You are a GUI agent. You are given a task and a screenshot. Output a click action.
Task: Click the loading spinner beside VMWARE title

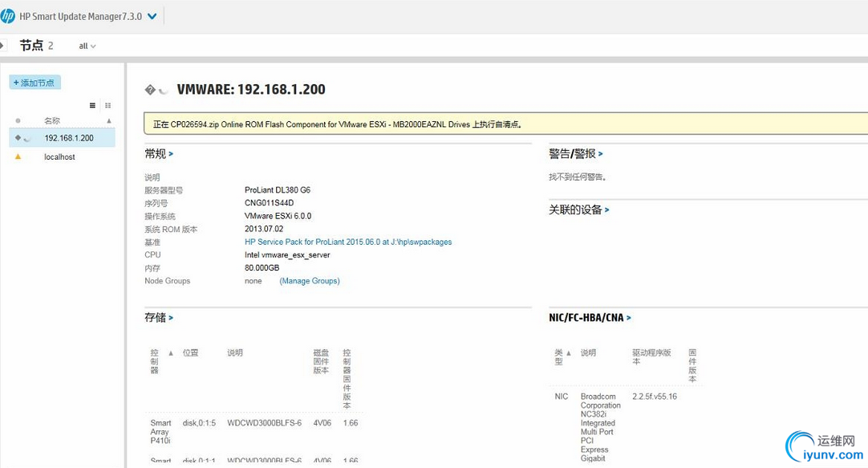[x=164, y=90]
